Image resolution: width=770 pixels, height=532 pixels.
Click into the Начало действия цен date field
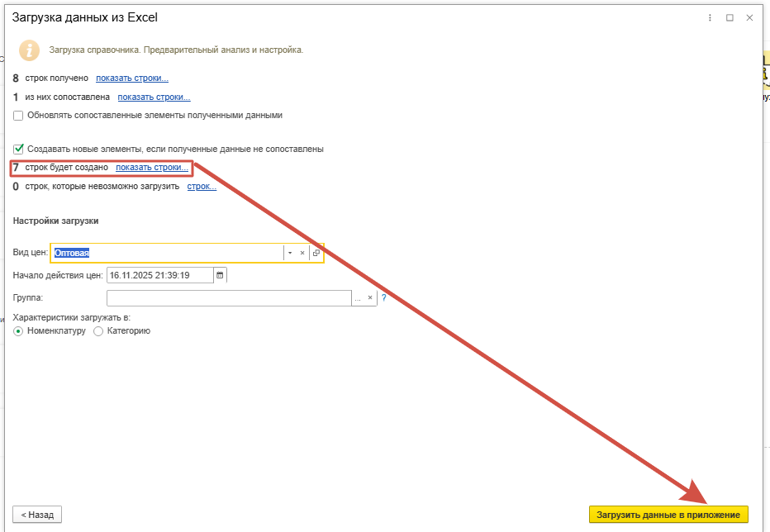(x=159, y=275)
